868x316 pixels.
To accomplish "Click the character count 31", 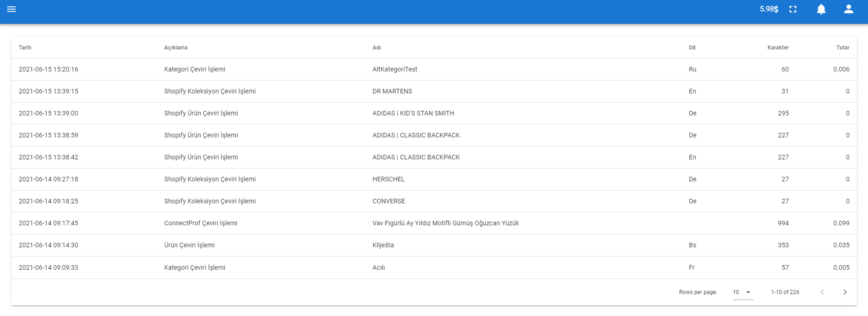I will click(785, 92).
